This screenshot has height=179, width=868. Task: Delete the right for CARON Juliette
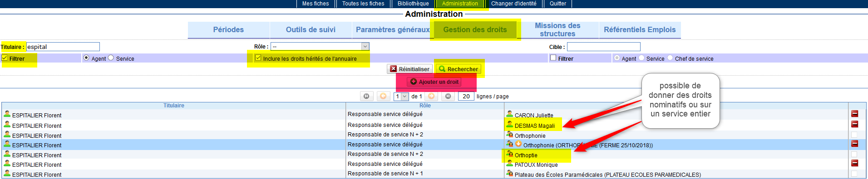(854, 114)
